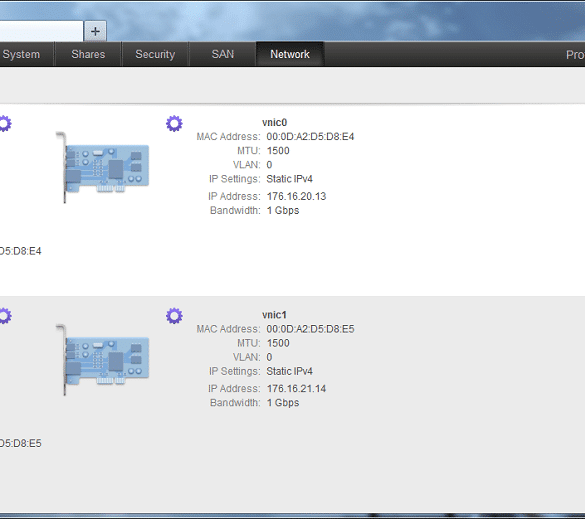Click vnic1 MTU value 1500

(278, 343)
